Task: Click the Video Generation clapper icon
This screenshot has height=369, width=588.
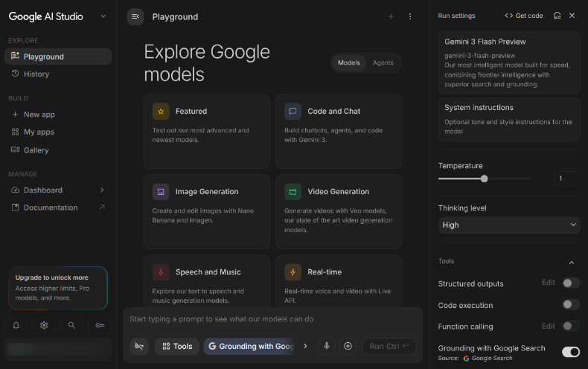Action: 293,192
